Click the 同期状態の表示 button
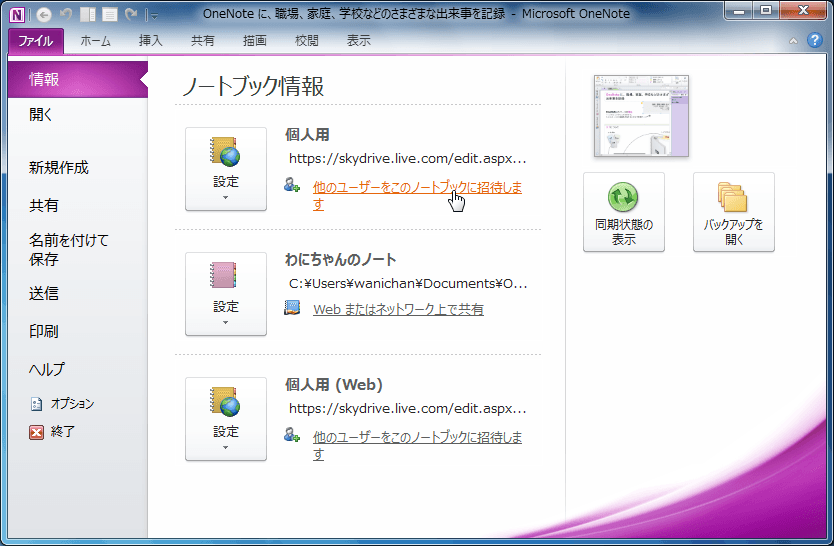This screenshot has height=546, width=834. pos(624,212)
